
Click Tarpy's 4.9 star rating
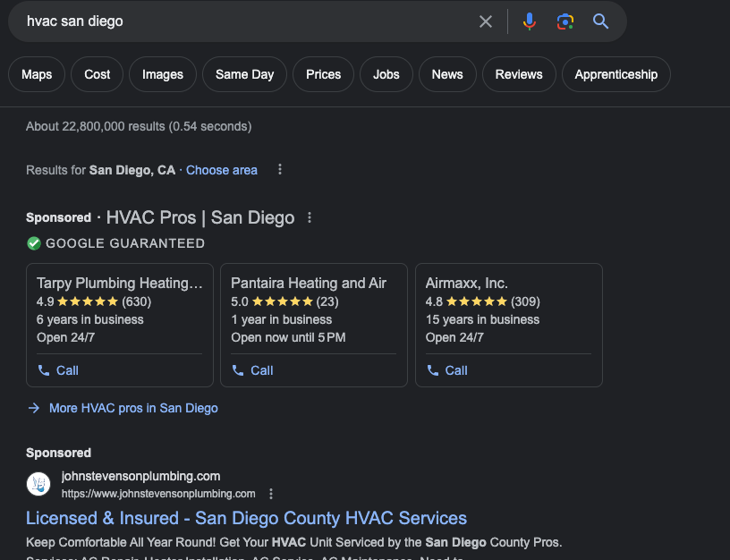click(94, 301)
